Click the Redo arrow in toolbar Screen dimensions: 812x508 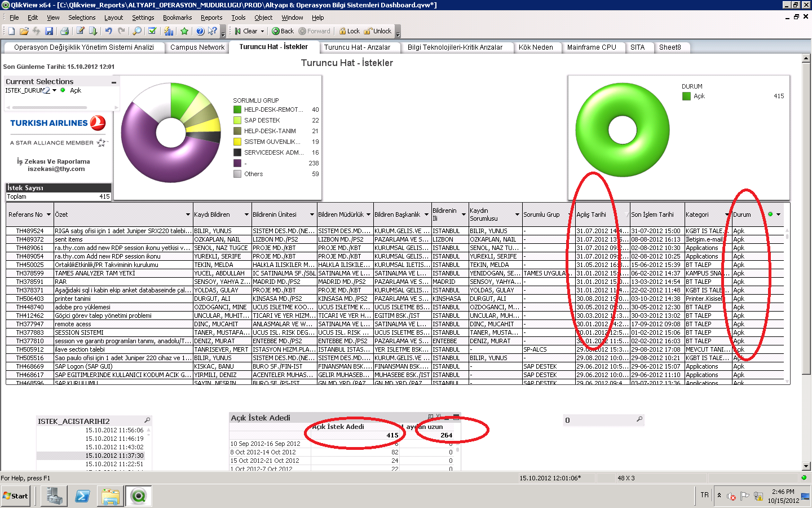point(121,31)
